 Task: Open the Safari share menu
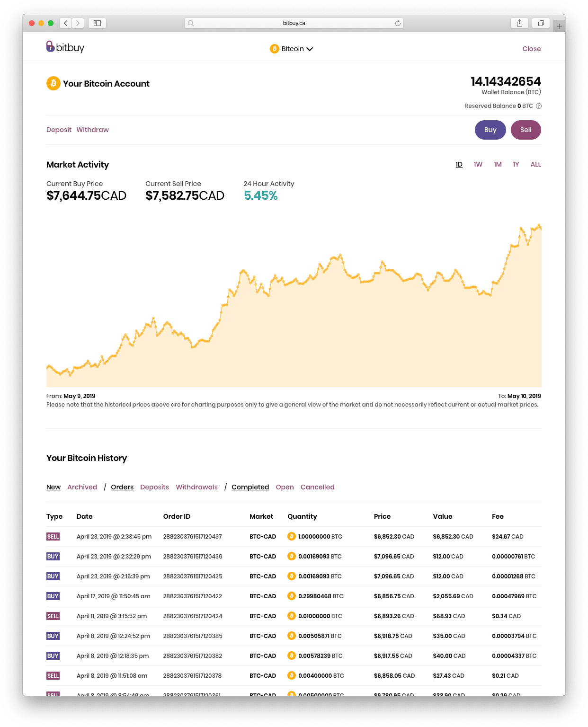[520, 23]
